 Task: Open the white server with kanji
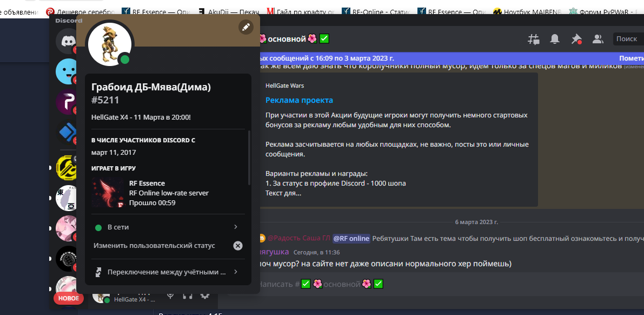[x=67, y=198]
